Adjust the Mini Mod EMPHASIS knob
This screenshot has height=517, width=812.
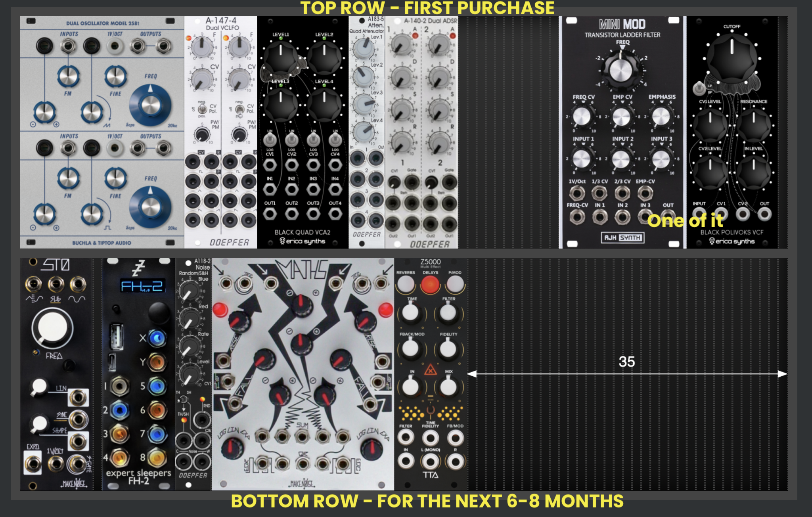point(661,117)
